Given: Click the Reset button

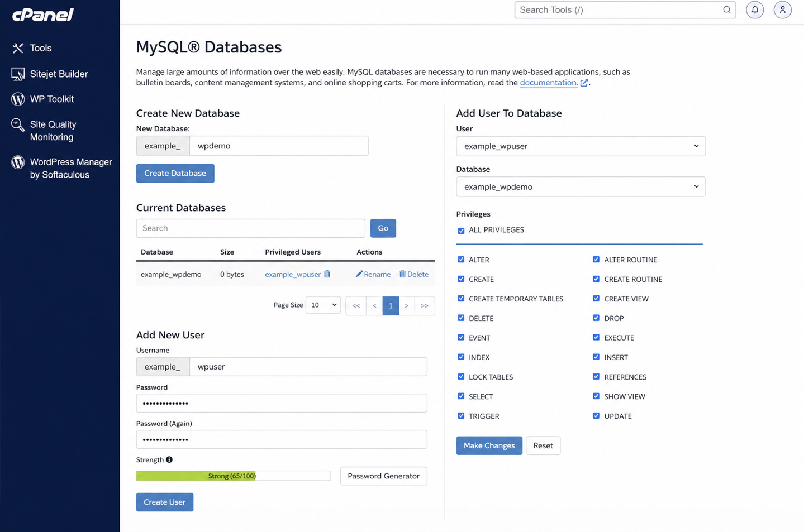Looking at the screenshot, I should (x=543, y=445).
